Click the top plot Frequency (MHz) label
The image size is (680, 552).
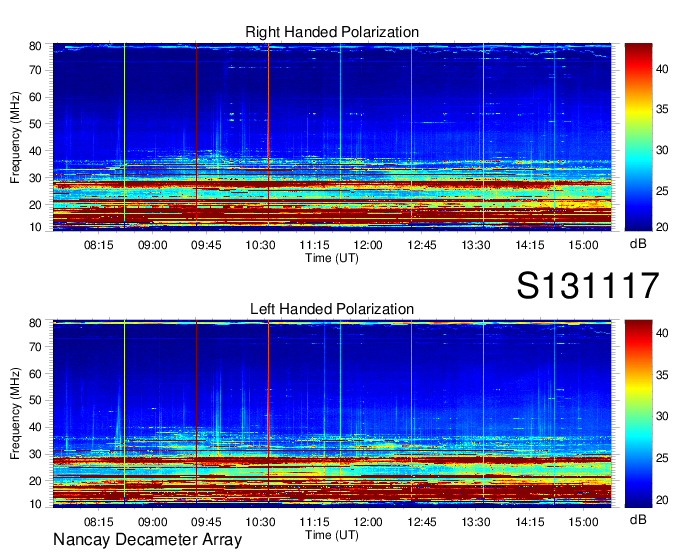15,137
